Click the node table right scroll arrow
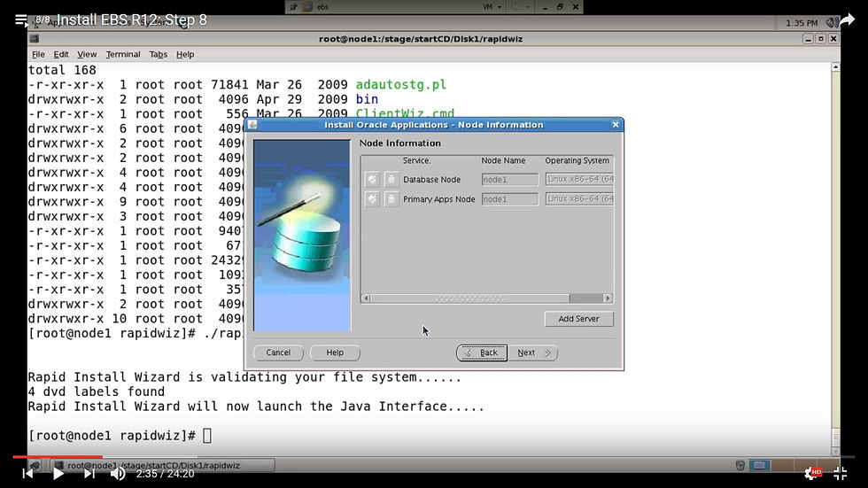868x488 pixels. pos(608,298)
